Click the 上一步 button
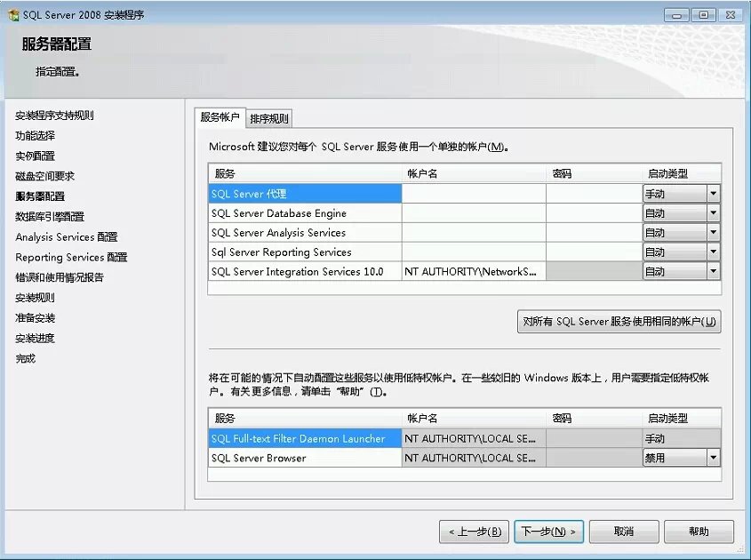The width and height of the screenshot is (751, 560). tap(472, 531)
